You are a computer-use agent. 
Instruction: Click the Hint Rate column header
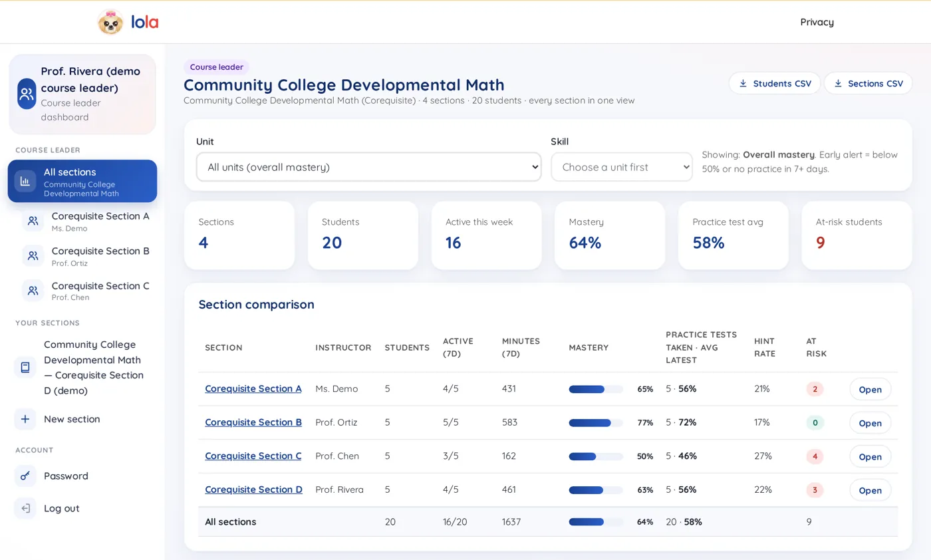[765, 347]
